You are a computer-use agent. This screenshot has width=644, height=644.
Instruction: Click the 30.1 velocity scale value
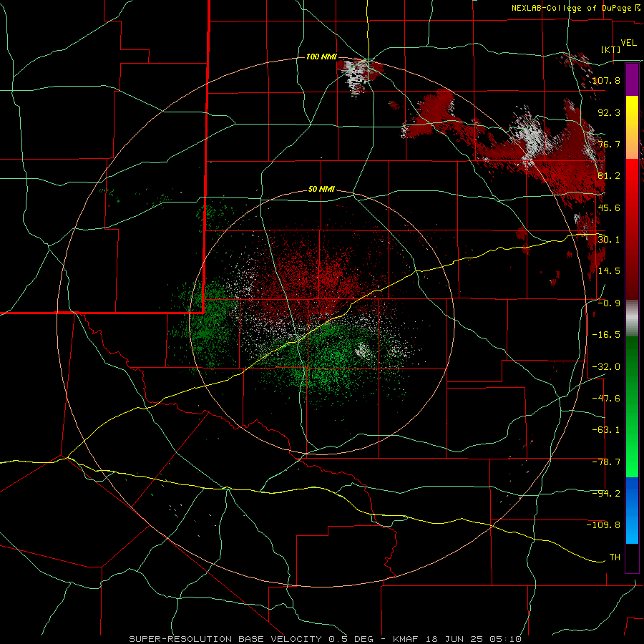pyautogui.click(x=609, y=240)
